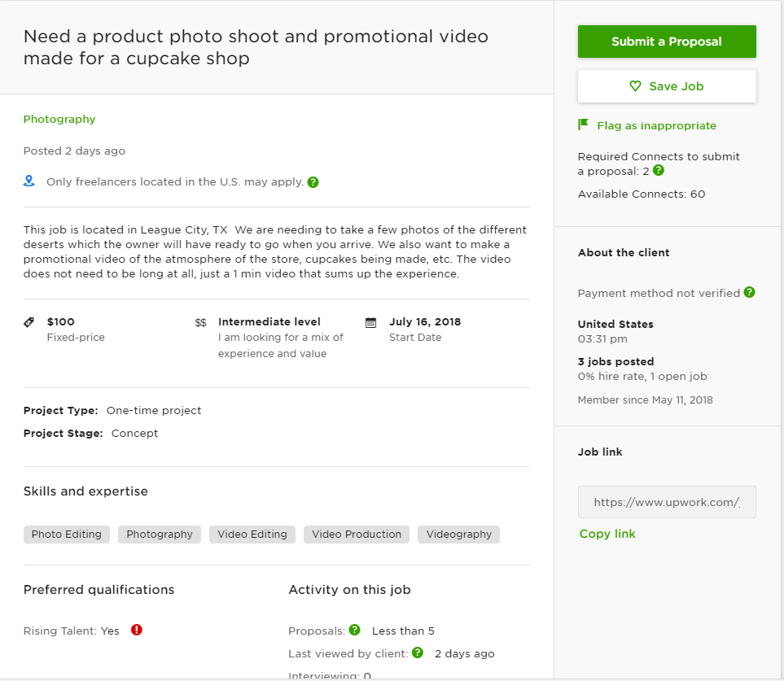
Task: Click the Submit a Proposal button
Action: (667, 41)
